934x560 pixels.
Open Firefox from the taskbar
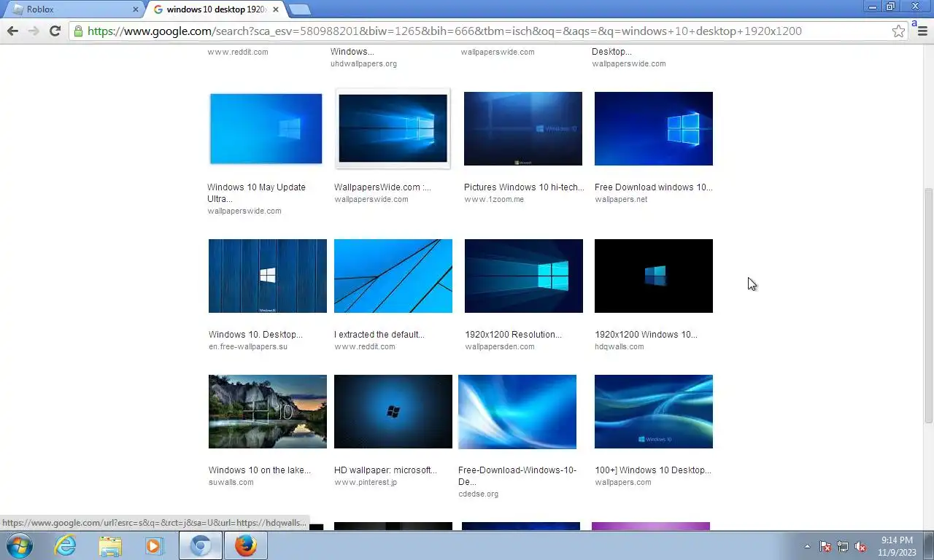point(246,545)
